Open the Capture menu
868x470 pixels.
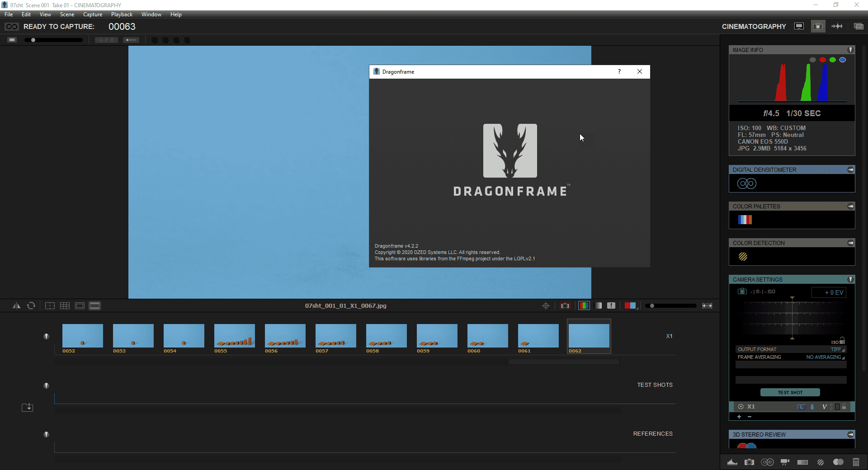coord(93,14)
